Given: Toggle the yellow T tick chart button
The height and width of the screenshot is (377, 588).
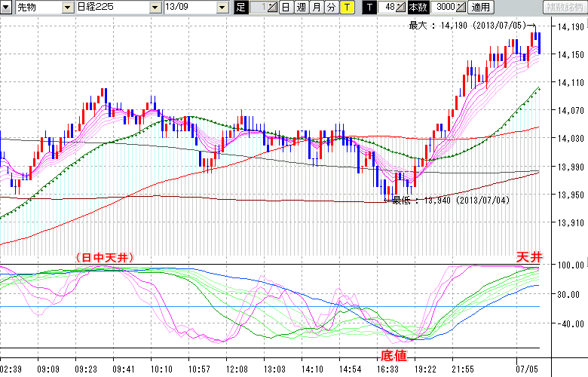Looking at the screenshot, I should 346,8.
